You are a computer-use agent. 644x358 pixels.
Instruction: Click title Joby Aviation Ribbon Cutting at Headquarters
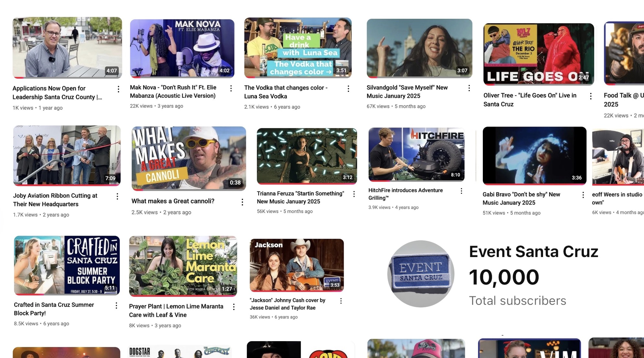click(x=55, y=200)
